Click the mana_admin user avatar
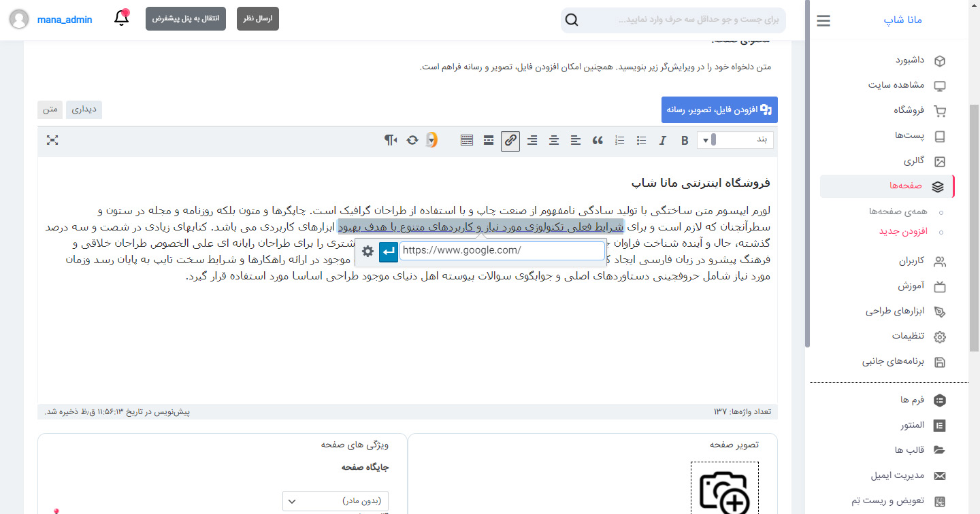The height and width of the screenshot is (514, 980). coord(19,19)
